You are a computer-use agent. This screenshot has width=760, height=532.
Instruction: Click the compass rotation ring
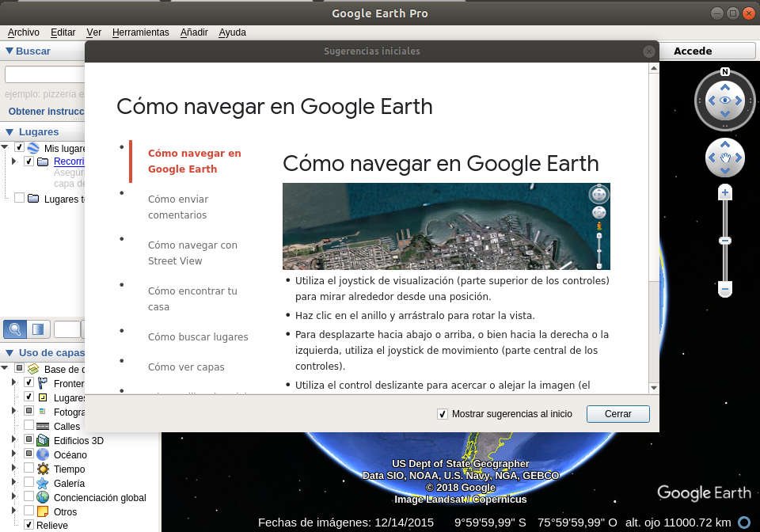[x=698, y=101]
